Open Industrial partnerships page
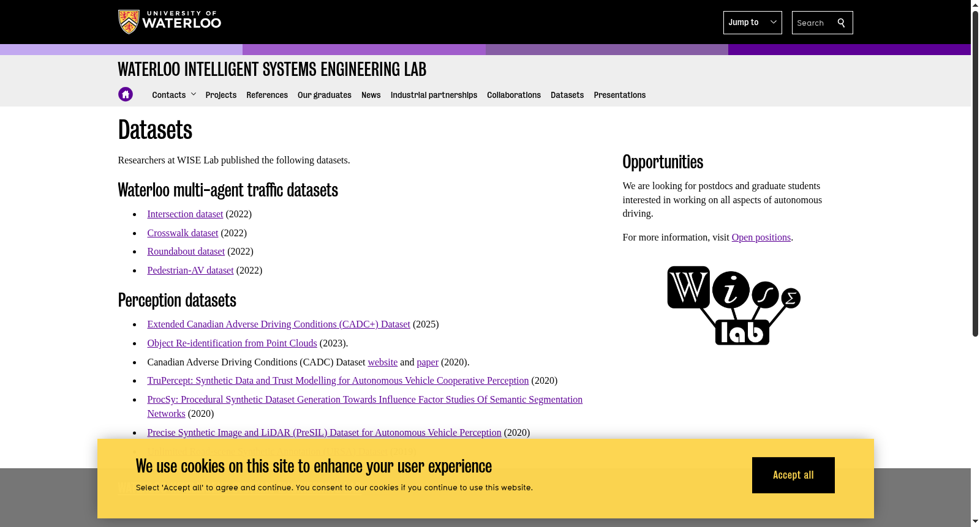Screen dimensions: 980x527 pos(434,95)
